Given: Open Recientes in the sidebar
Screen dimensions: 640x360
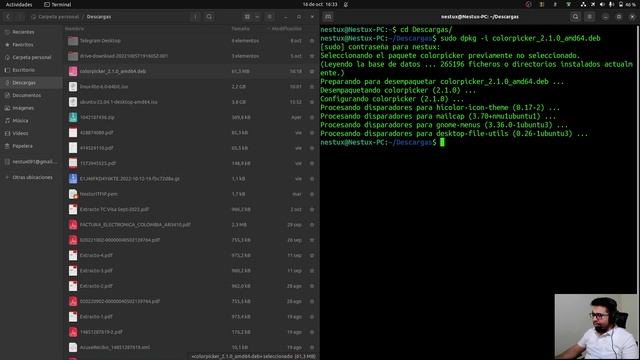Looking at the screenshot, I should [x=31, y=32].
